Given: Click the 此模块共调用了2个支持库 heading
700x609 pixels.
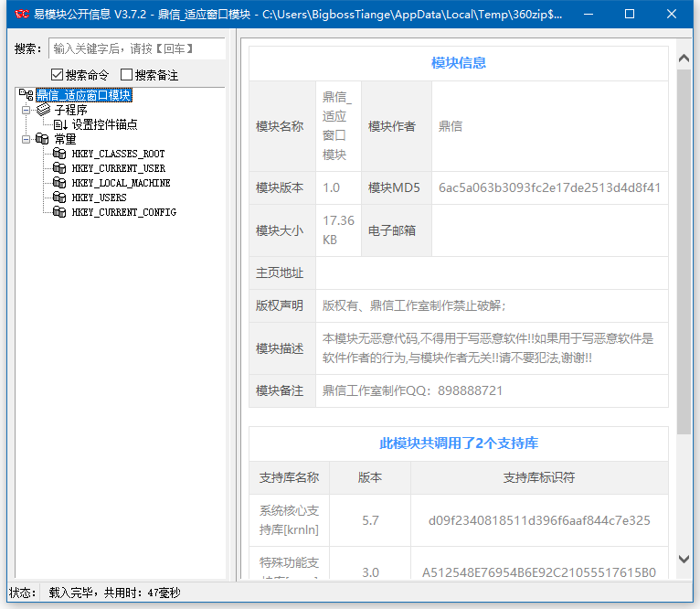Looking at the screenshot, I should click(459, 443).
